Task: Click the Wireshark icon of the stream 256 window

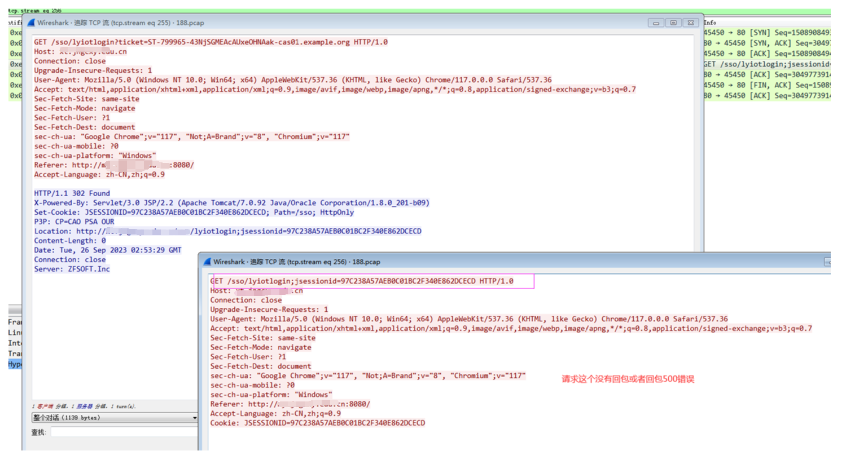Action: tap(207, 262)
